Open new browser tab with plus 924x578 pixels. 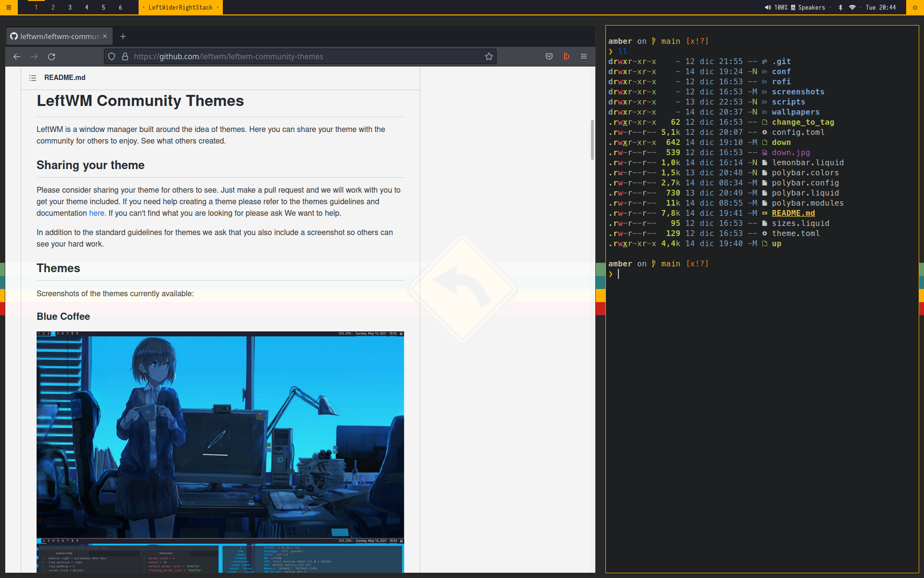click(123, 36)
